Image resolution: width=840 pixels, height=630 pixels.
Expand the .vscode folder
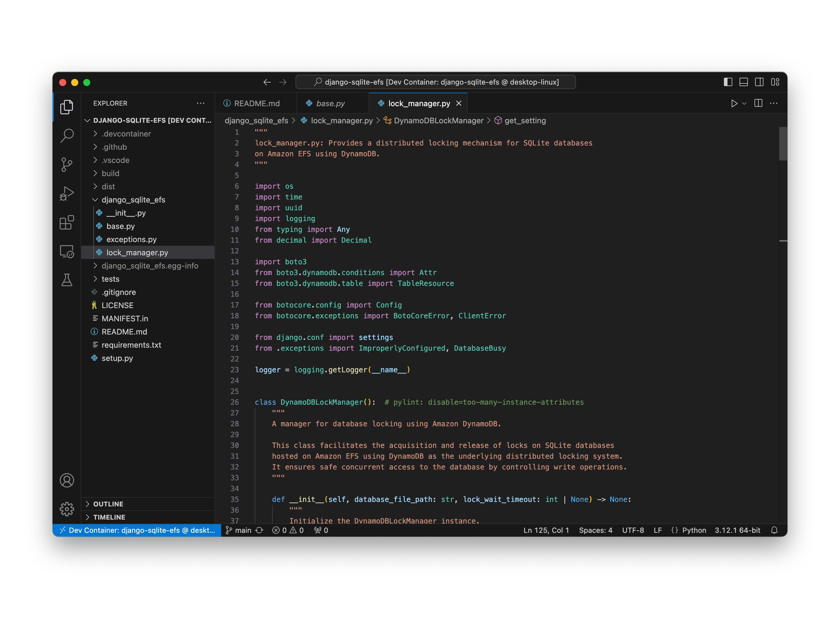click(148, 160)
